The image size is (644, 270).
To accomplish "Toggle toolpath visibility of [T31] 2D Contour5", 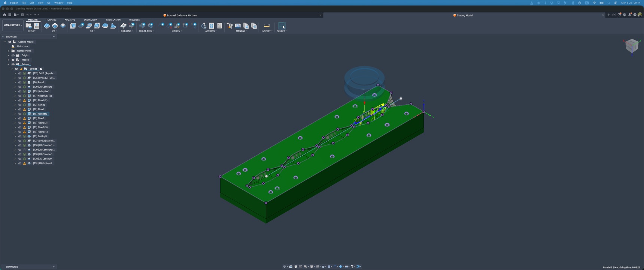I will click(x=20, y=163).
